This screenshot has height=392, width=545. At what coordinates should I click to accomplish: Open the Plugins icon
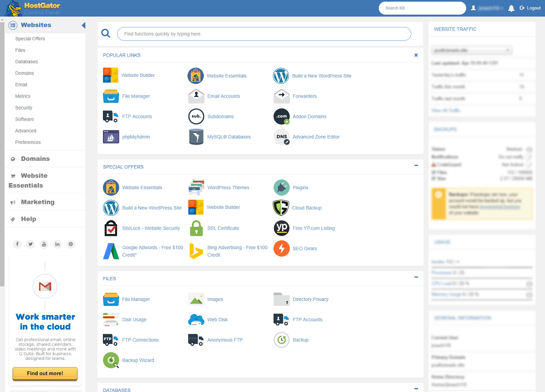282,188
